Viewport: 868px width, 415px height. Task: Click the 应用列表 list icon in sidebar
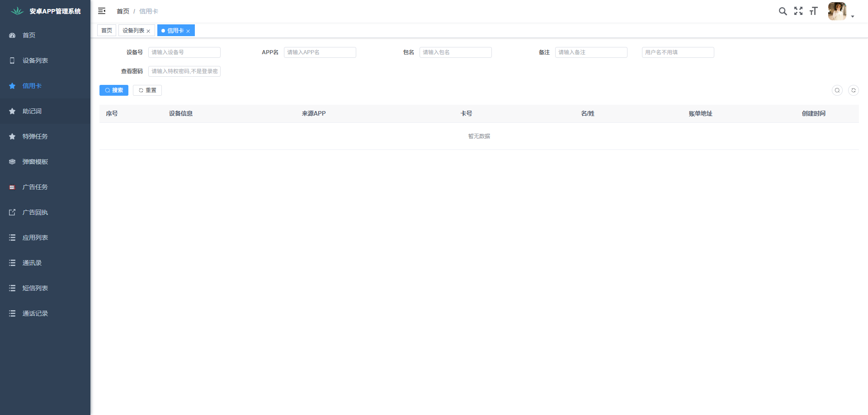pos(12,238)
